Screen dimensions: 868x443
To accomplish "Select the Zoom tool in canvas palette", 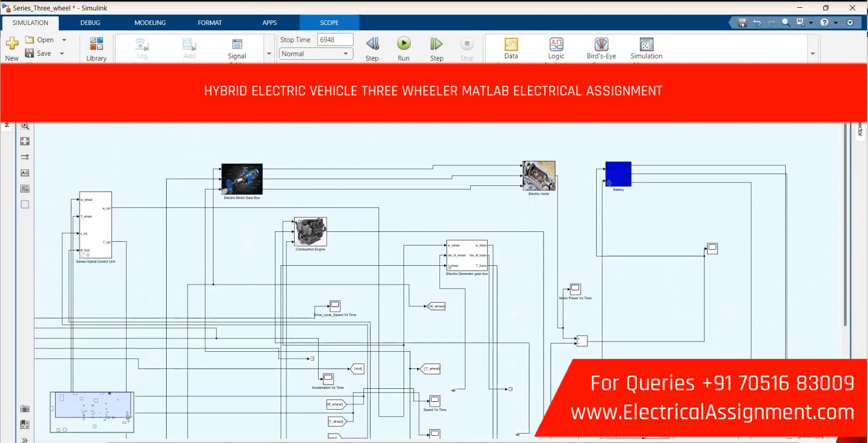I will click(x=25, y=126).
